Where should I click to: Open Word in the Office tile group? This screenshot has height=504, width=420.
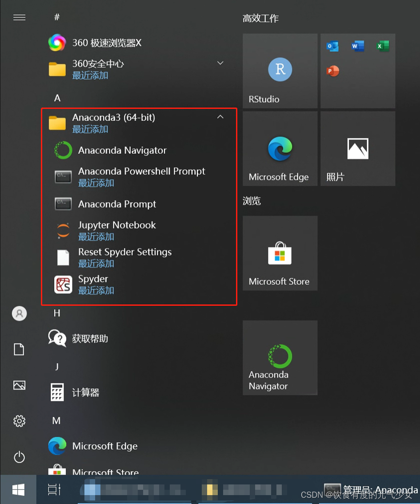358,46
